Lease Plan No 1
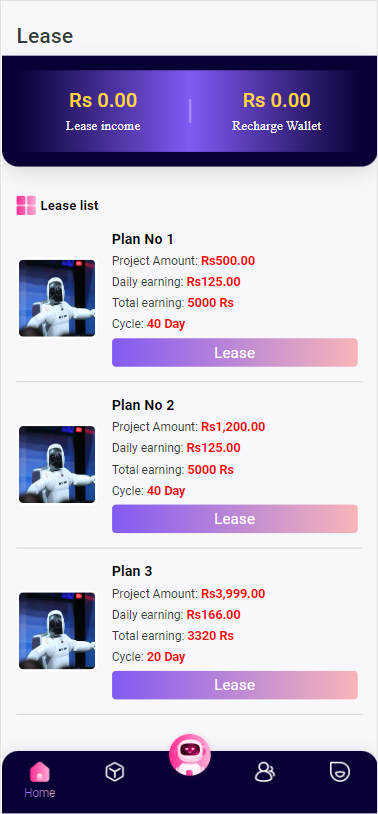 235,352
